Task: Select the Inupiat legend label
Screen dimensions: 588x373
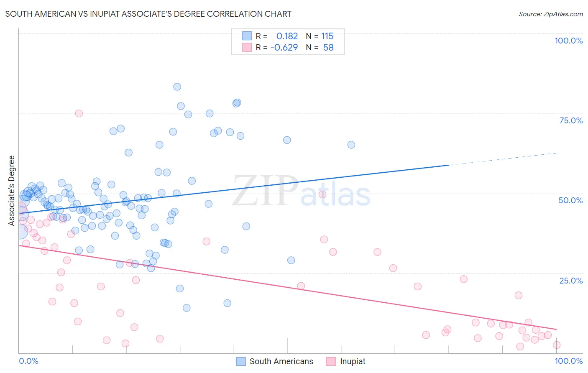Action: coord(353,361)
